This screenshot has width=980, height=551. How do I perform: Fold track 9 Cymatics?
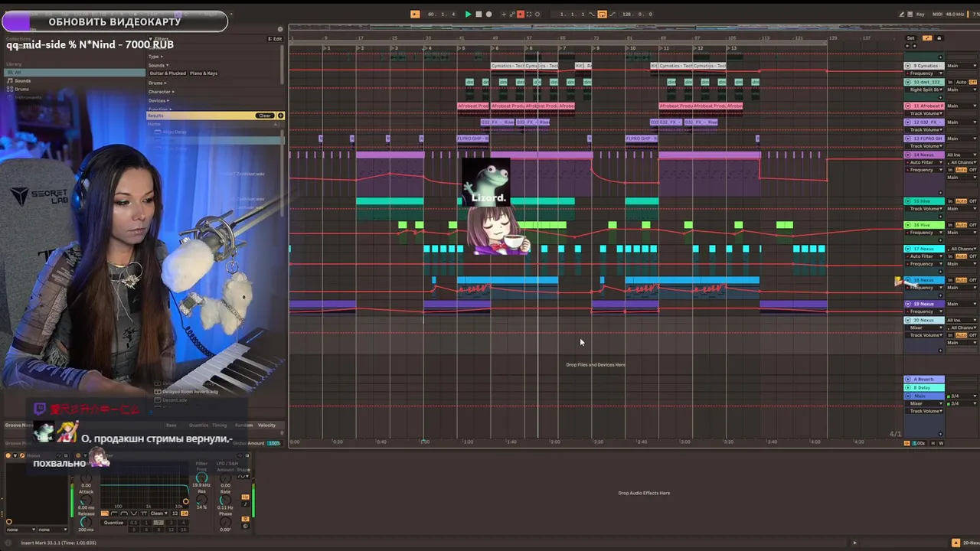908,66
